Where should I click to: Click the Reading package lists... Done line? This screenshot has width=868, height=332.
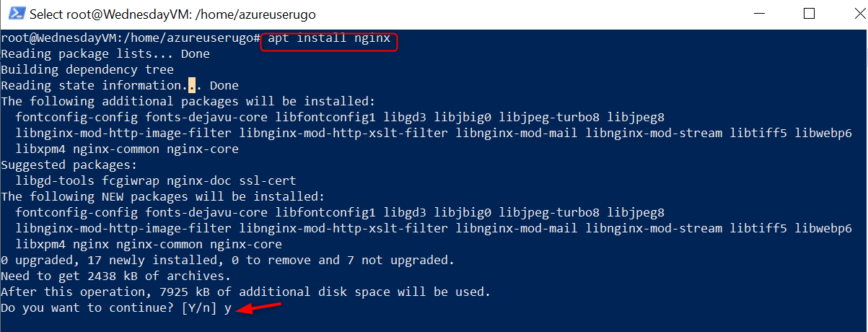[x=105, y=54]
